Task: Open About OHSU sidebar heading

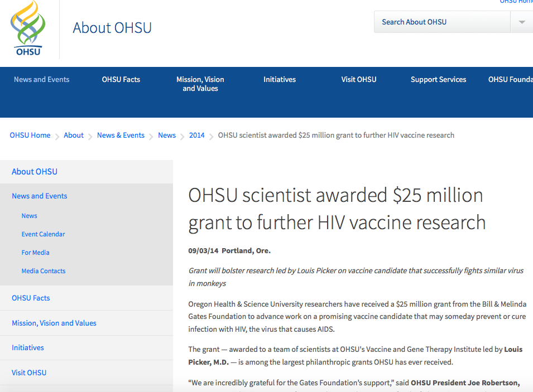Action: coord(35,172)
